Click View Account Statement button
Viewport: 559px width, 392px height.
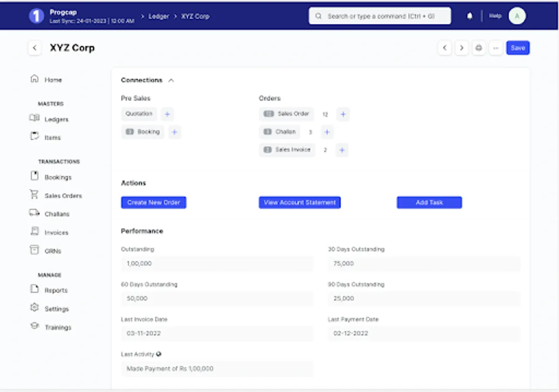pyautogui.click(x=300, y=203)
